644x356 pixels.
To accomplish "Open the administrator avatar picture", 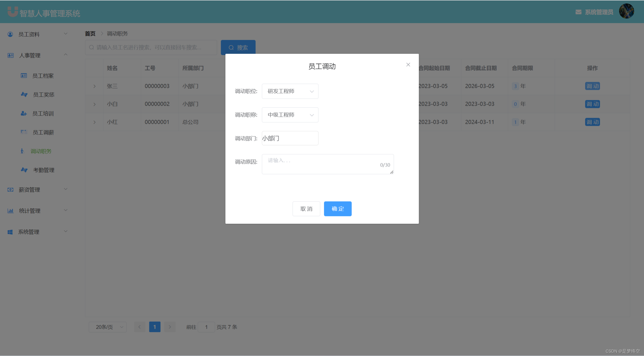I will coord(626,11).
